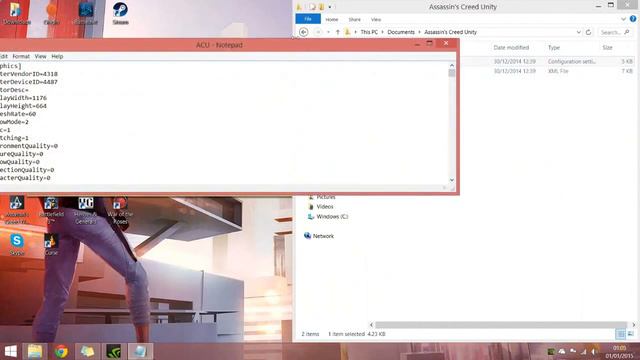Image resolution: width=640 pixels, height=360 pixels.
Task: Click the Explorer search box
Action: click(x=615, y=32)
